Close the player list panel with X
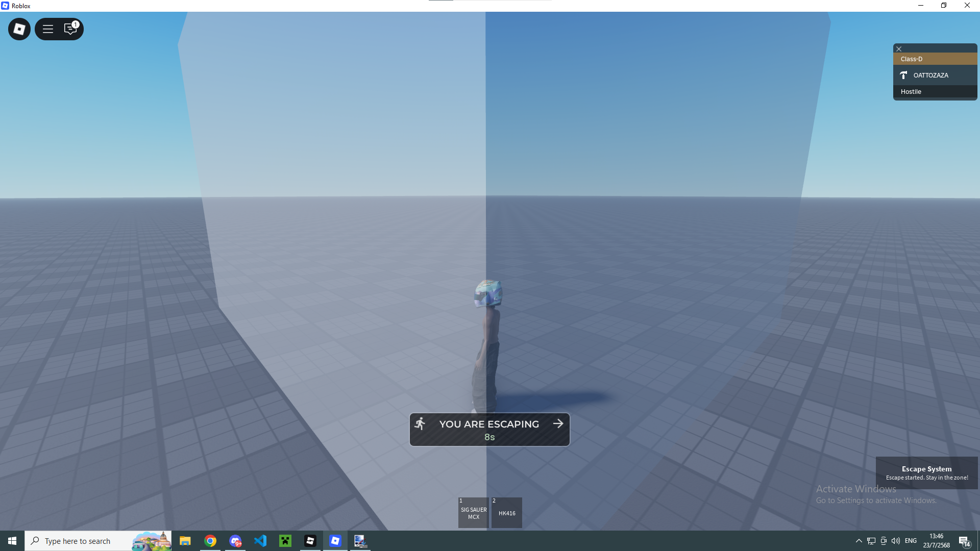Image resolution: width=980 pixels, height=551 pixels. click(899, 49)
